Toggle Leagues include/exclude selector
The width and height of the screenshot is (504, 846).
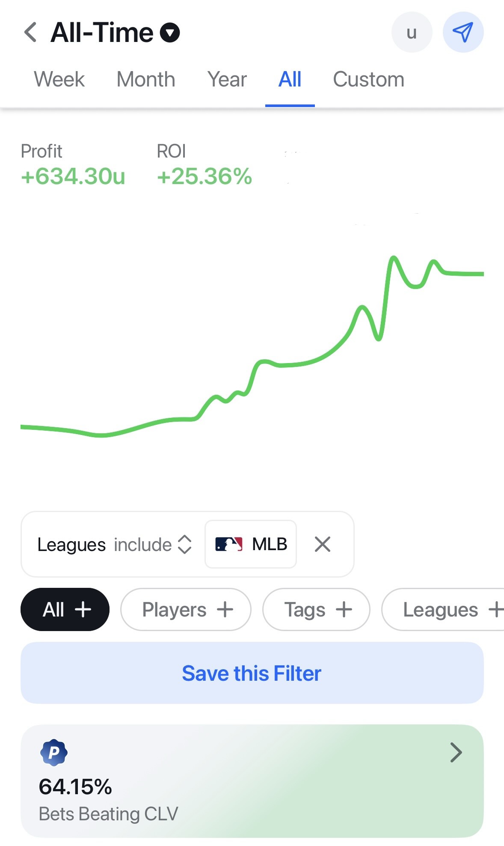[x=184, y=545]
